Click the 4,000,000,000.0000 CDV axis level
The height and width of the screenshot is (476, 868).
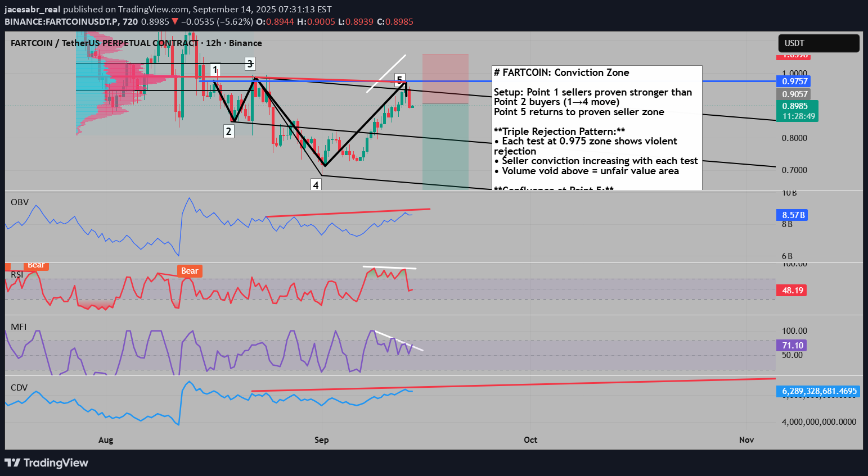819,422
